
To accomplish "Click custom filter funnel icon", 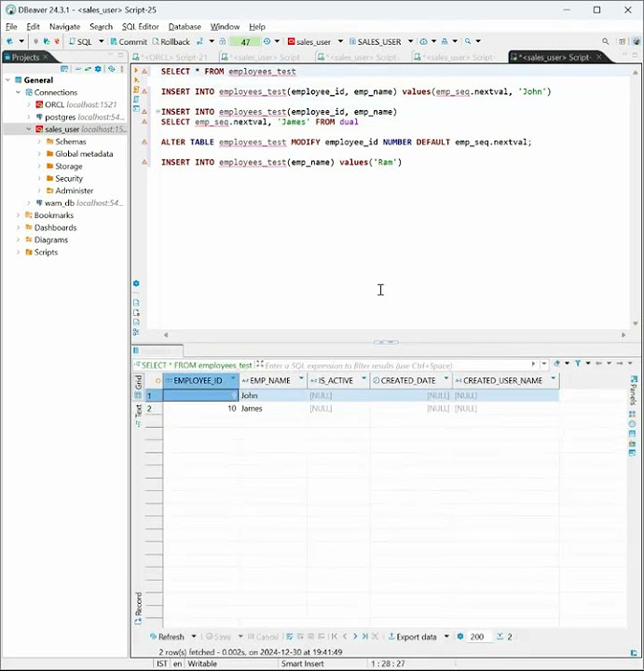I will [578, 363].
